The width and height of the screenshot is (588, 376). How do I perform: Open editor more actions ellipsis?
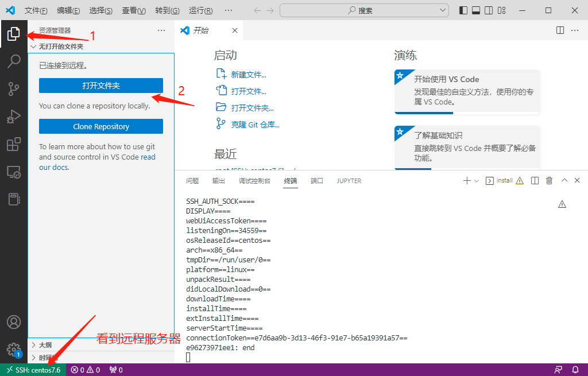[574, 30]
